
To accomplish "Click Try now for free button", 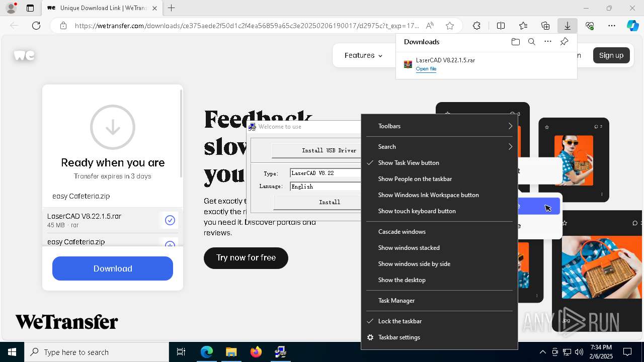I will point(246,258).
